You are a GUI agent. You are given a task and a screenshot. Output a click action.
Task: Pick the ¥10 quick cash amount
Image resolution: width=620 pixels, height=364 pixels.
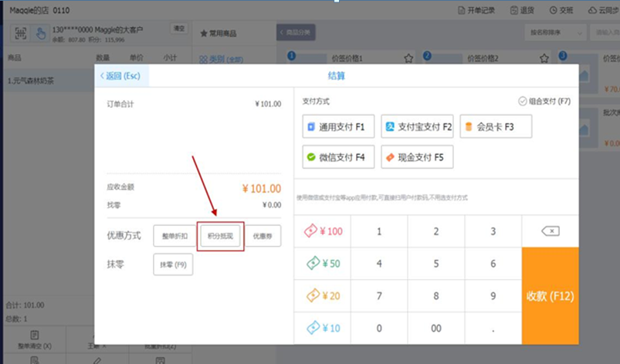point(323,329)
